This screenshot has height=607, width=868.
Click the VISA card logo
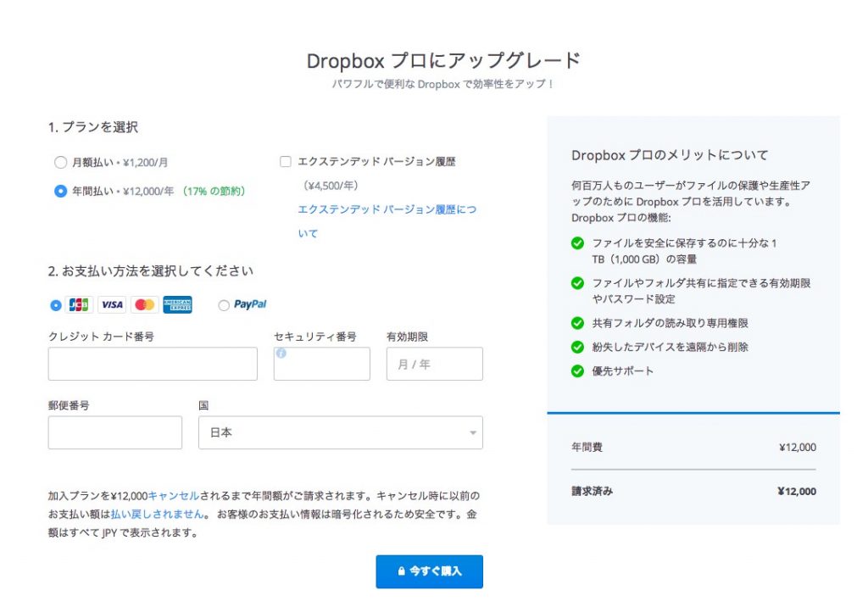112,304
